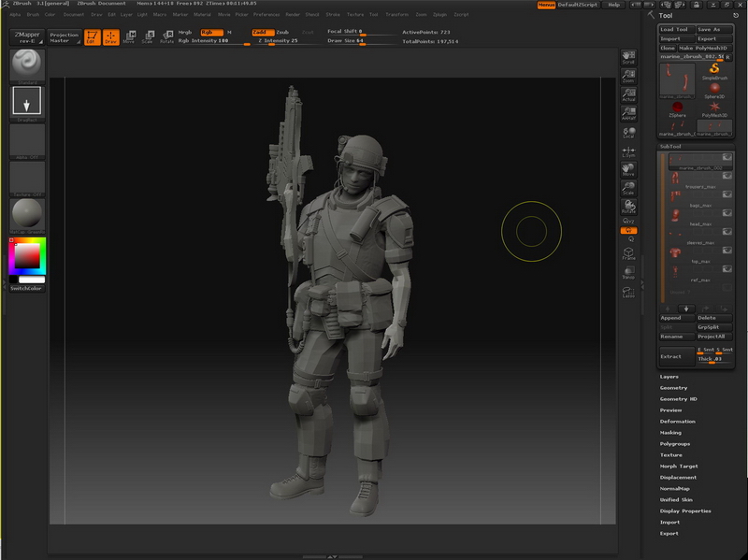Toggle Zsub sculpt mode
748x560 pixels.
click(x=282, y=32)
